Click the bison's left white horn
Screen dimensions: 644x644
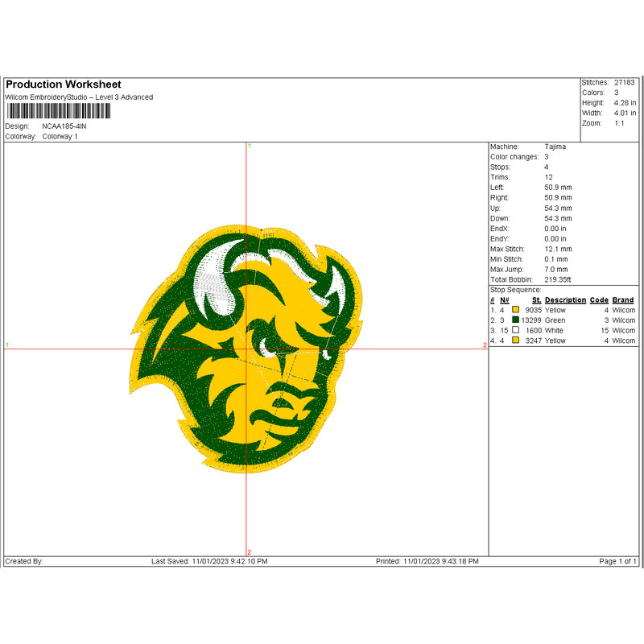pyautogui.click(x=220, y=278)
